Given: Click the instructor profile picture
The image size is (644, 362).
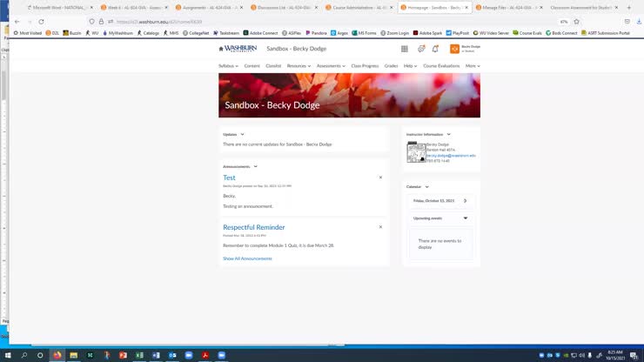Looking at the screenshot, I should coord(416,152).
